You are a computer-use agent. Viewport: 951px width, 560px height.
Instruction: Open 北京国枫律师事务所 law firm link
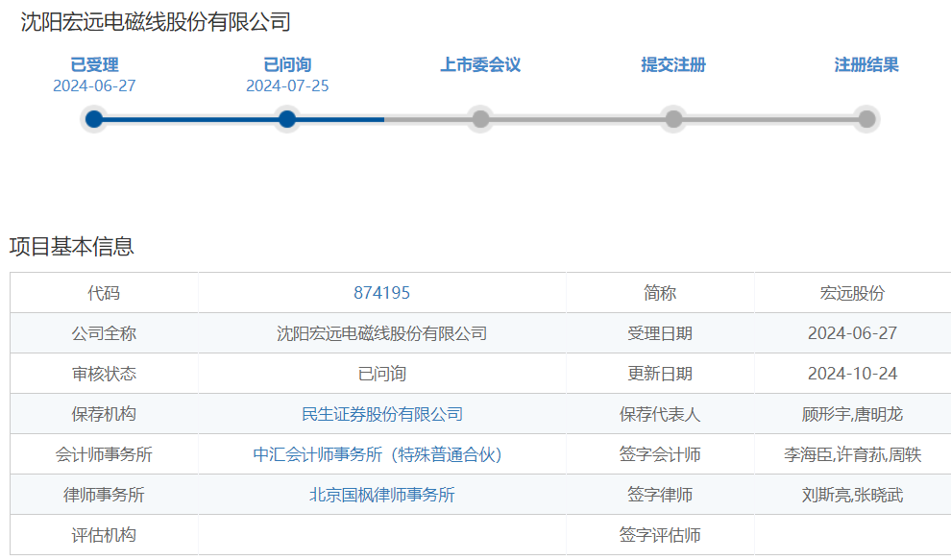382,495
